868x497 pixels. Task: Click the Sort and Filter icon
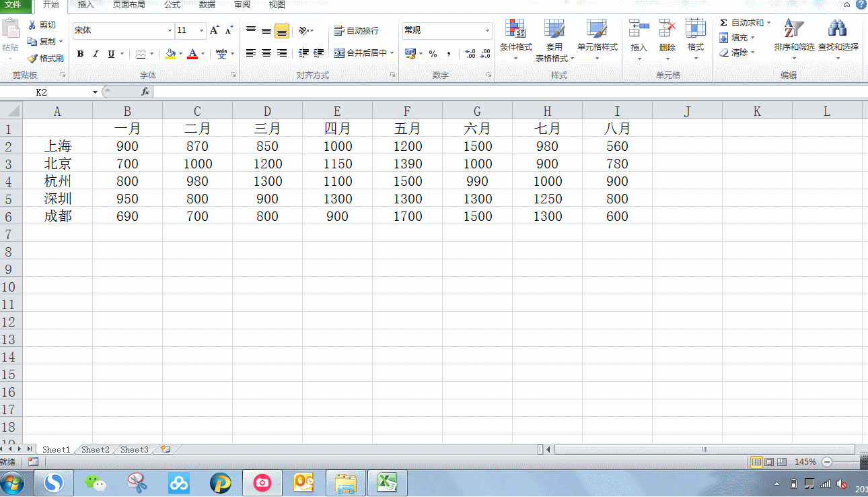[794, 29]
